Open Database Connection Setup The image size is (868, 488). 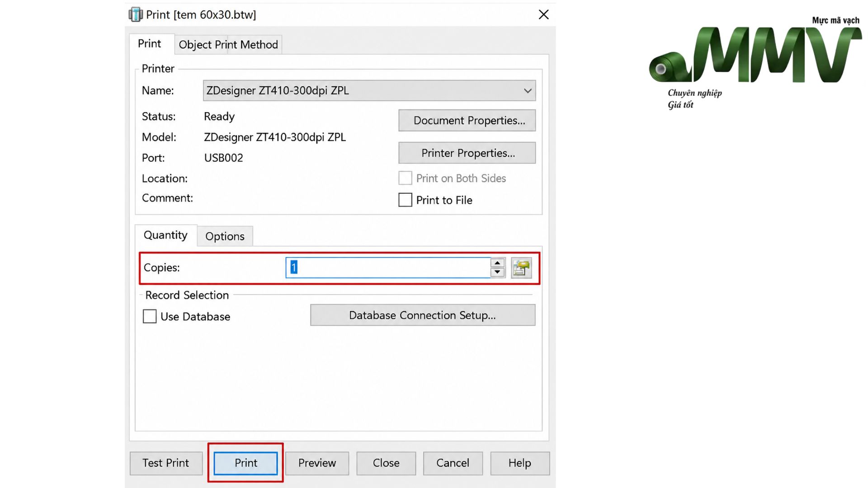click(423, 315)
